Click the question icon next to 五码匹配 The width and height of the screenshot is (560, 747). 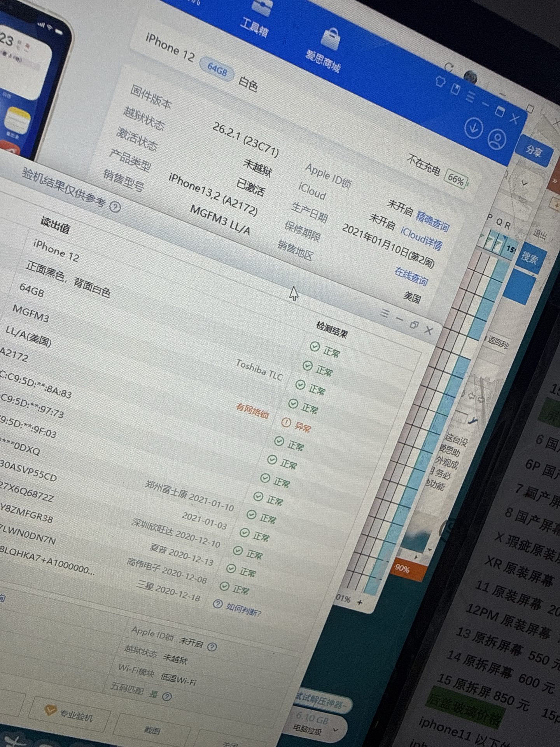pos(167,696)
